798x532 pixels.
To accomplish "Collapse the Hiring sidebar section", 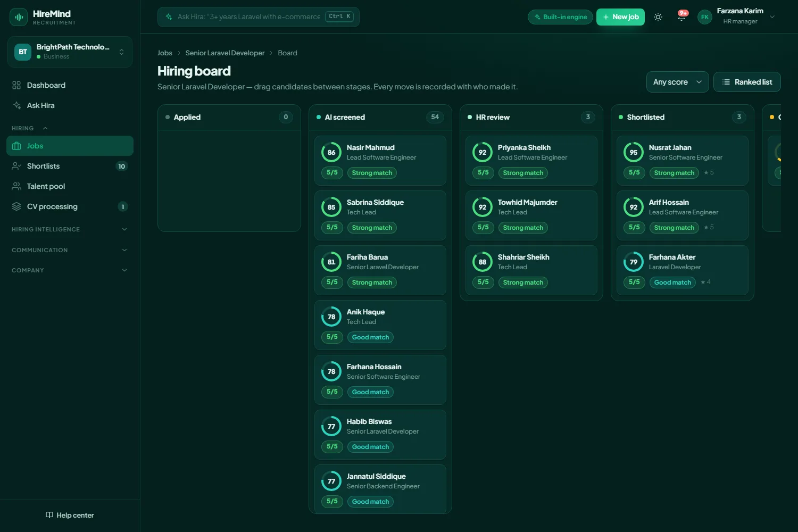I will (x=30, y=128).
